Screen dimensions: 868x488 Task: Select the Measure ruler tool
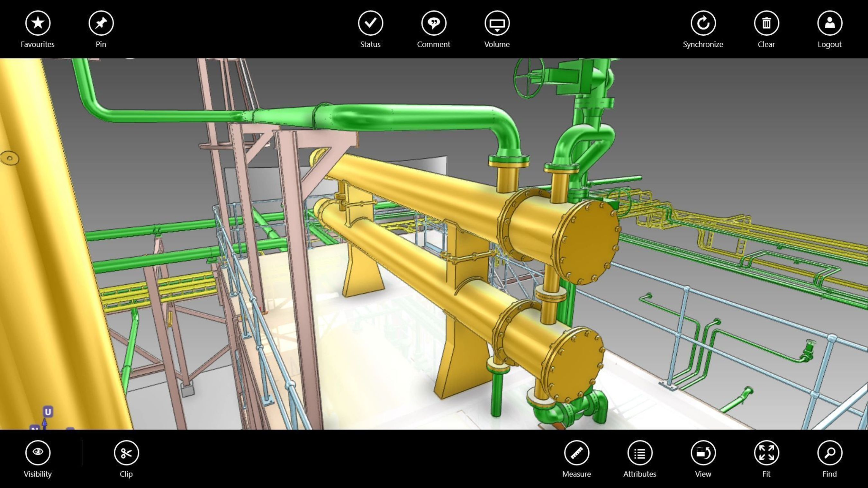click(576, 453)
